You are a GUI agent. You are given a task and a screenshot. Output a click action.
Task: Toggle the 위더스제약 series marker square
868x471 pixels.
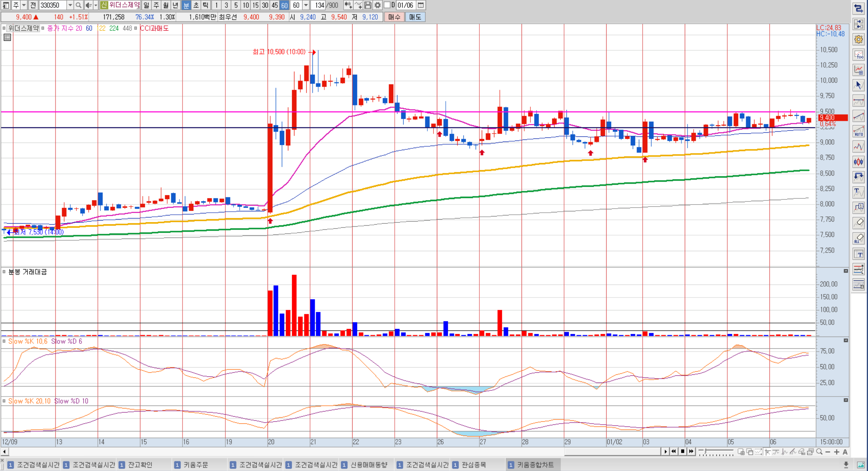point(4,28)
